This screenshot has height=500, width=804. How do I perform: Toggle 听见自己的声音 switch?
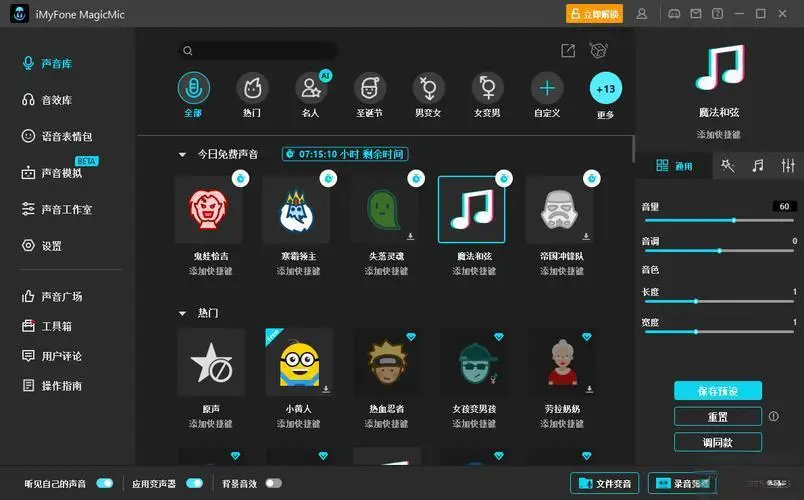104,484
